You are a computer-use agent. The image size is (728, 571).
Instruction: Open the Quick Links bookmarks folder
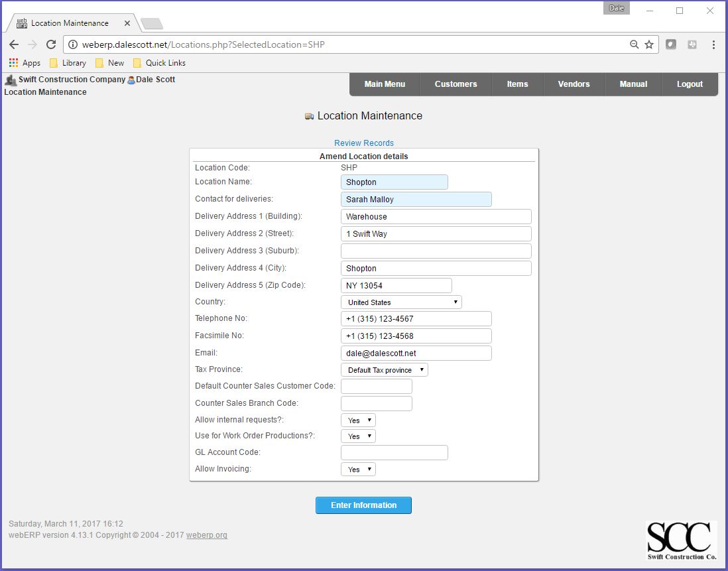(x=159, y=62)
